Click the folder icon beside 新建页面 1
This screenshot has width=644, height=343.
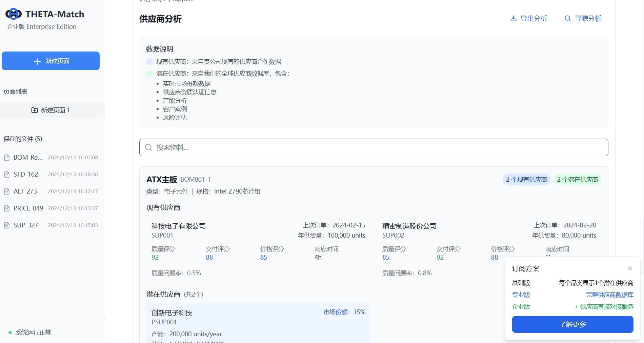pos(34,110)
